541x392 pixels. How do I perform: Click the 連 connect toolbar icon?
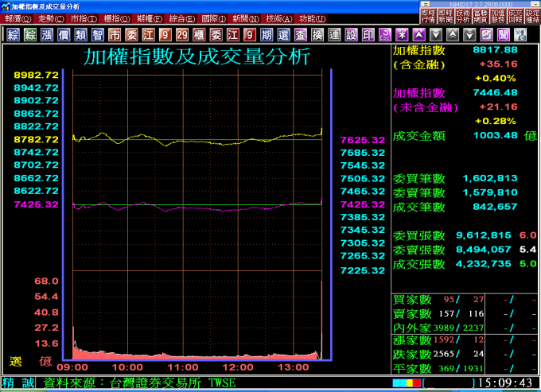point(334,35)
